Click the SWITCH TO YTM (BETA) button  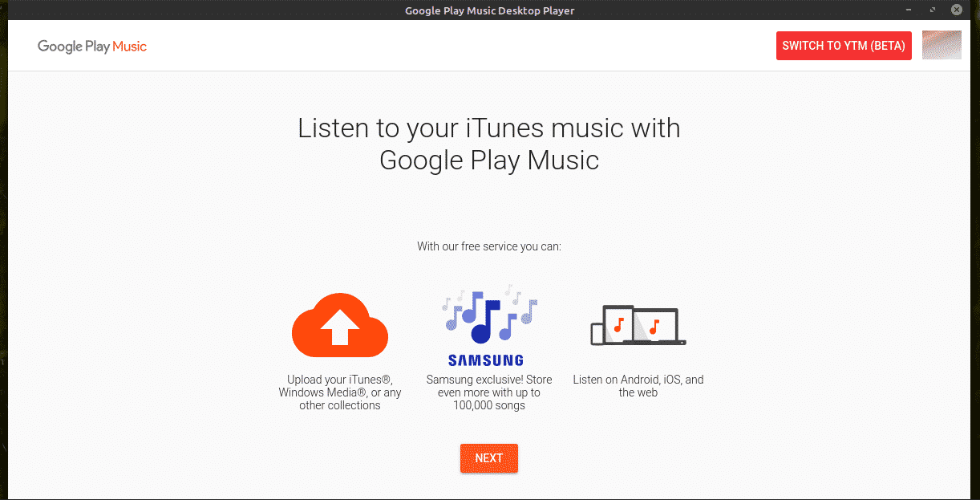[844, 46]
